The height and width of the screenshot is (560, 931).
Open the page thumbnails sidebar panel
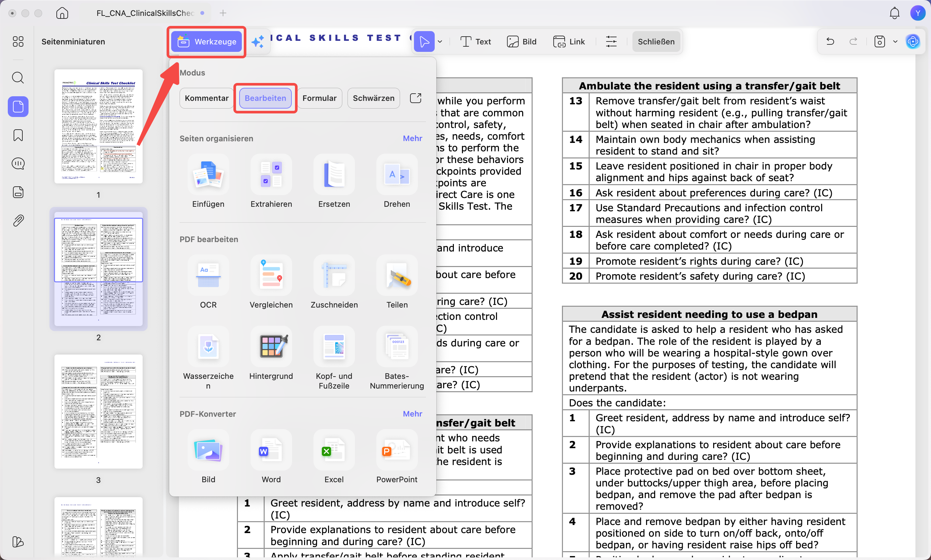18,106
